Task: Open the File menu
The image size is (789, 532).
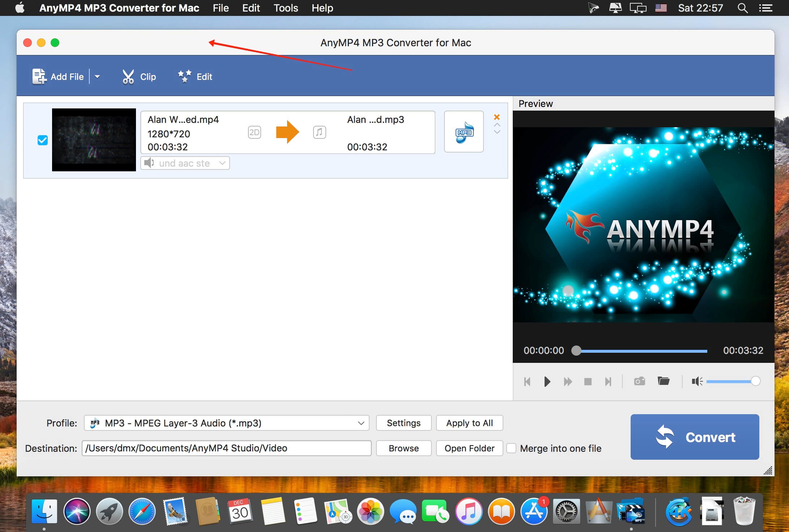Action: (221, 8)
